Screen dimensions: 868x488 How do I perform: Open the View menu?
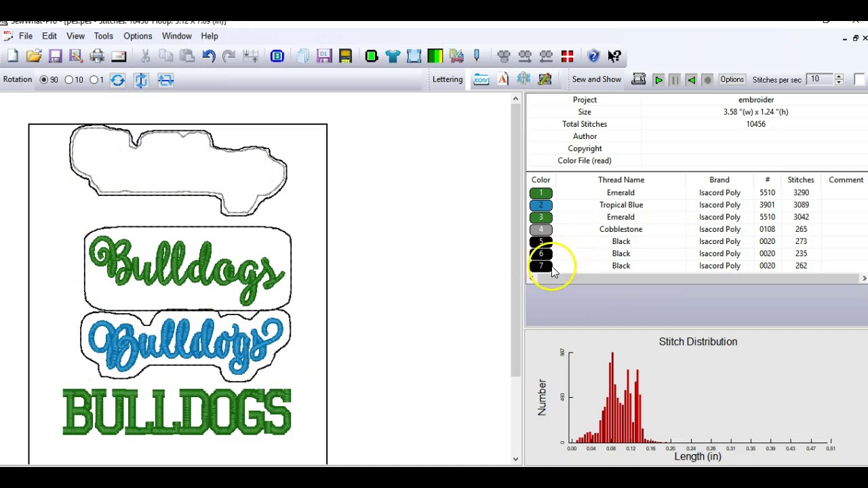click(x=75, y=36)
